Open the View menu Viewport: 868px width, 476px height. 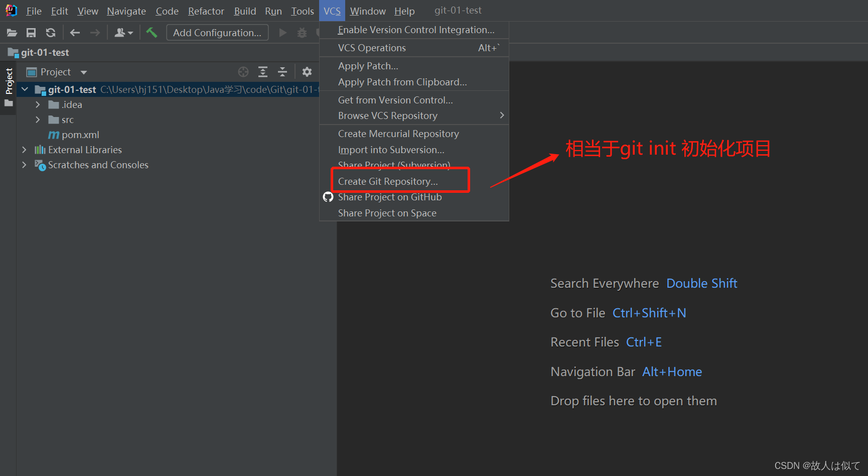point(88,11)
